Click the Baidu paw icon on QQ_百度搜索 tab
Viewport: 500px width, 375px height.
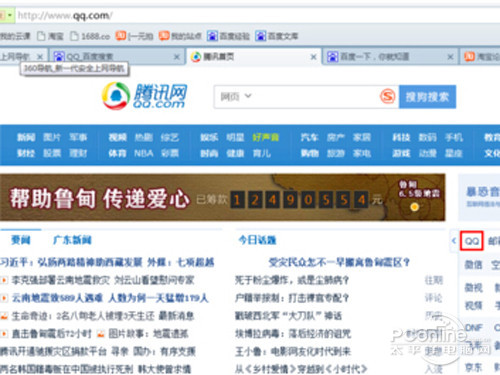pos(59,57)
